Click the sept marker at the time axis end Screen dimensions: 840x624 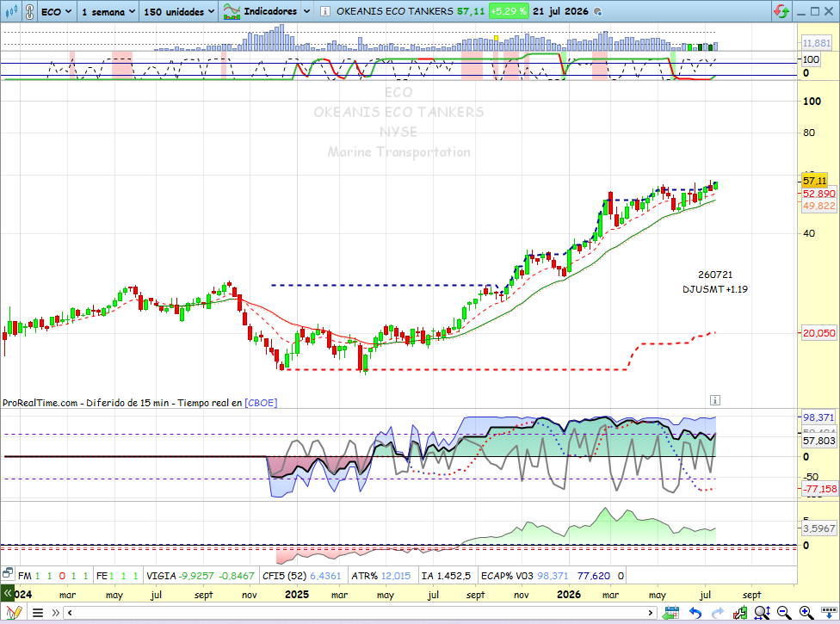[x=751, y=595]
